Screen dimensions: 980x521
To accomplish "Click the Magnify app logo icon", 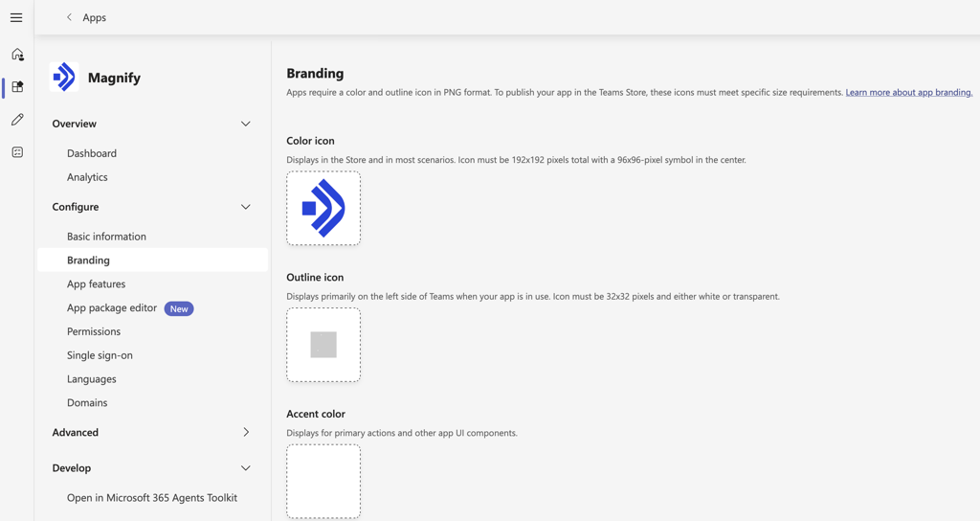I will click(64, 78).
